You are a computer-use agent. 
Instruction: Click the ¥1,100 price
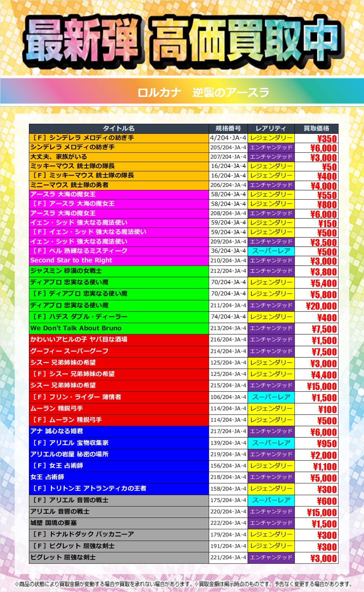325,467
